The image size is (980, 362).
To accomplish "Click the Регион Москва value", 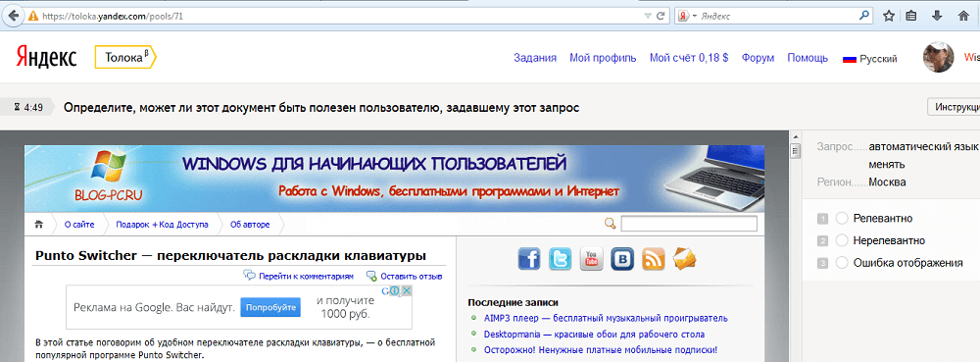I will coord(887,182).
